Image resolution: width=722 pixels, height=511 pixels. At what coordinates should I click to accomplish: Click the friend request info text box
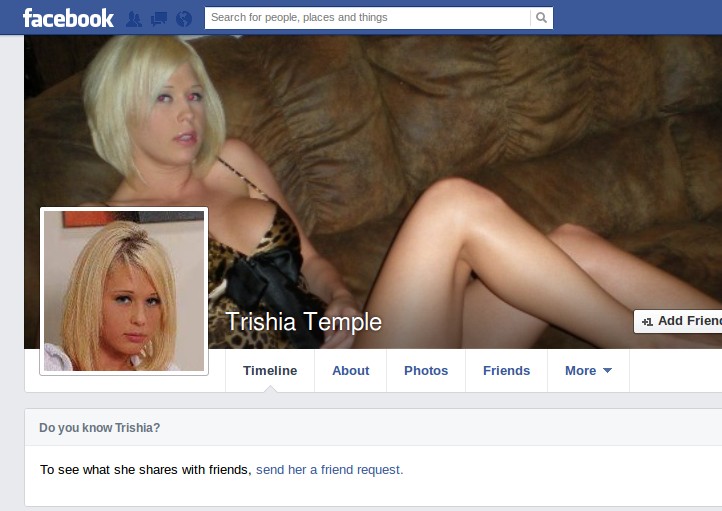(373, 476)
